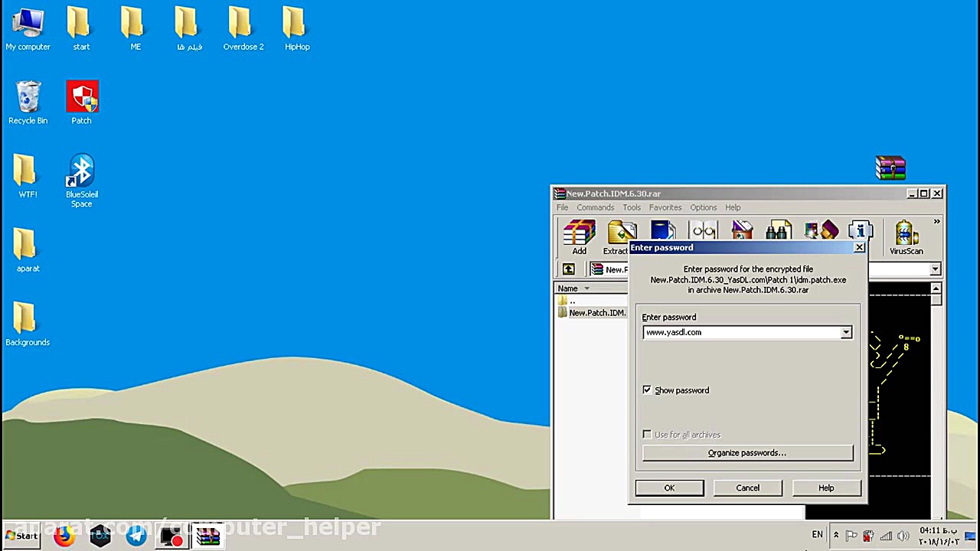Open the Commands menu
Screen dimensions: 980x551
point(595,207)
